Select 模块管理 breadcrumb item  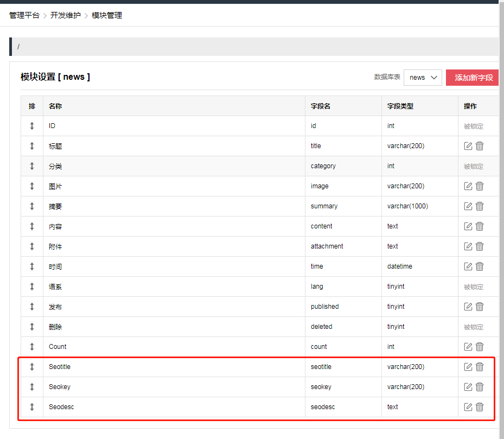pyautogui.click(x=107, y=15)
